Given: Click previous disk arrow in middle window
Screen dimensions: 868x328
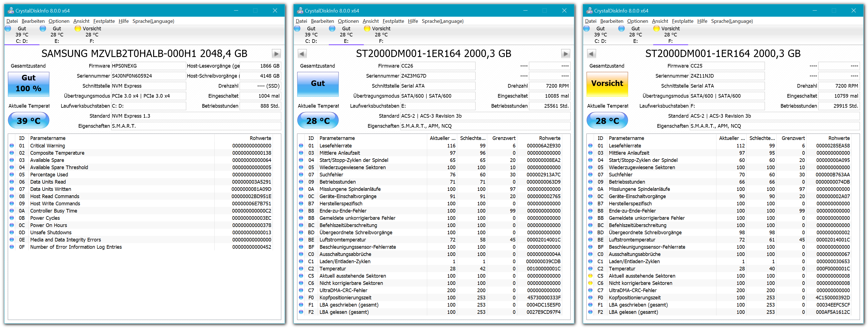Looking at the screenshot, I should point(302,54).
